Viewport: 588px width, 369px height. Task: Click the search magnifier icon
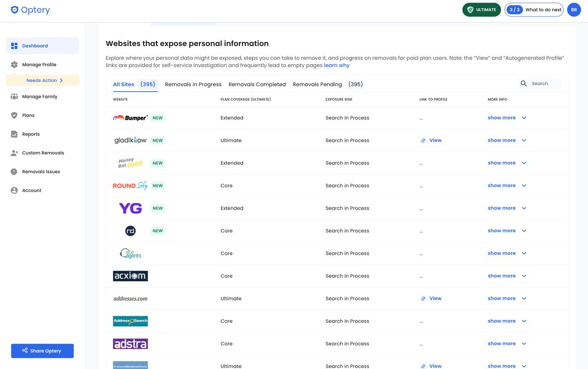click(x=524, y=83)
